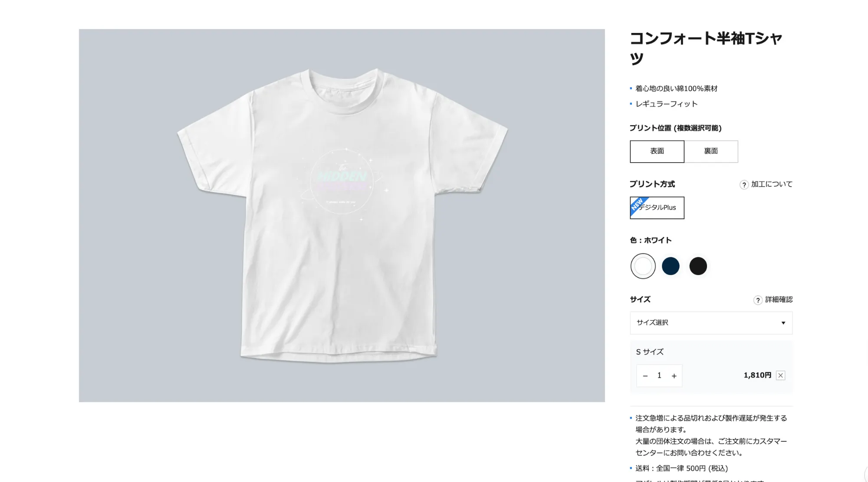This screenshot has width=868, height=482.
Task: Remove the S サイズ item with X icon
Action: click(x=780, y=376)
